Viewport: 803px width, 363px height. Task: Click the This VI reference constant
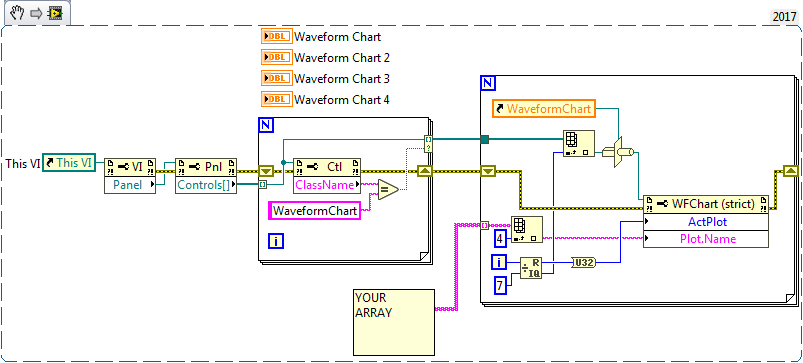point(69,163)
